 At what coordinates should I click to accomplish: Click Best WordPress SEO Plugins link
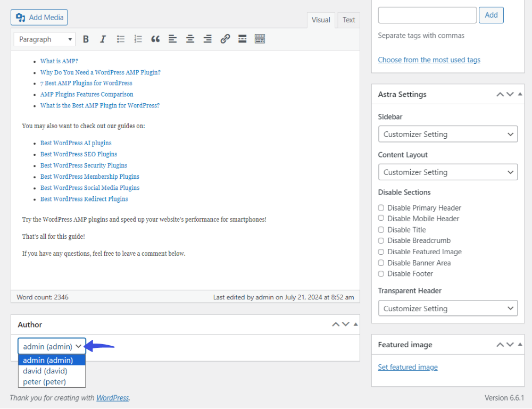pyautogui.click(x=79, y=154)
